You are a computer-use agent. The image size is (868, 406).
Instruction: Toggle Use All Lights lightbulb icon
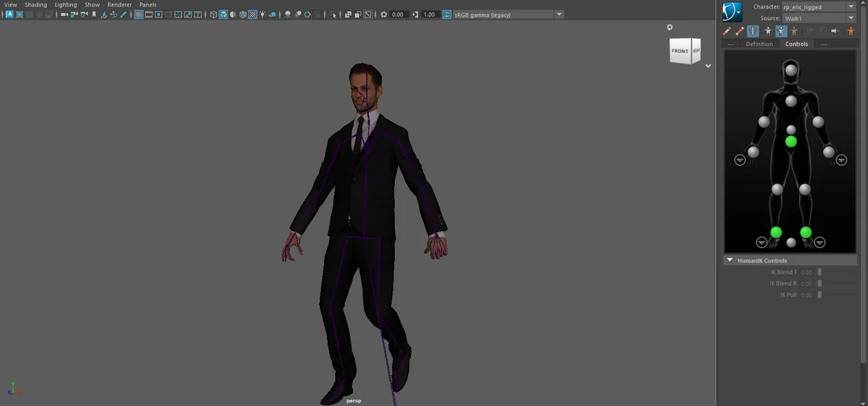click(262, 14)
